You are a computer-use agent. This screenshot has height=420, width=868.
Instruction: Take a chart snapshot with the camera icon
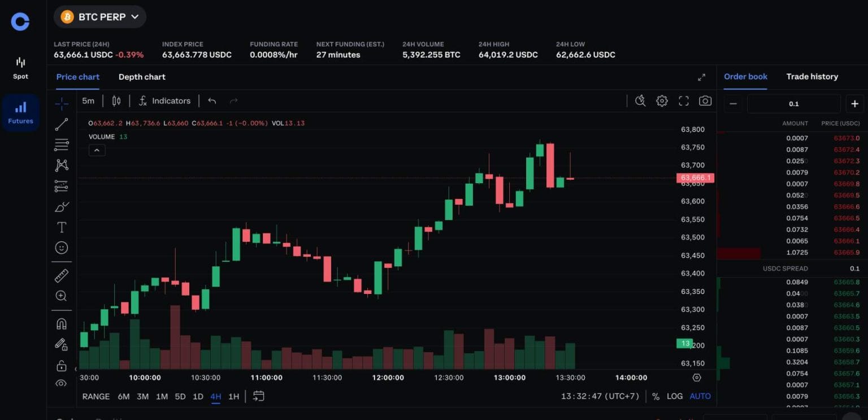click(x=705, y=100)
